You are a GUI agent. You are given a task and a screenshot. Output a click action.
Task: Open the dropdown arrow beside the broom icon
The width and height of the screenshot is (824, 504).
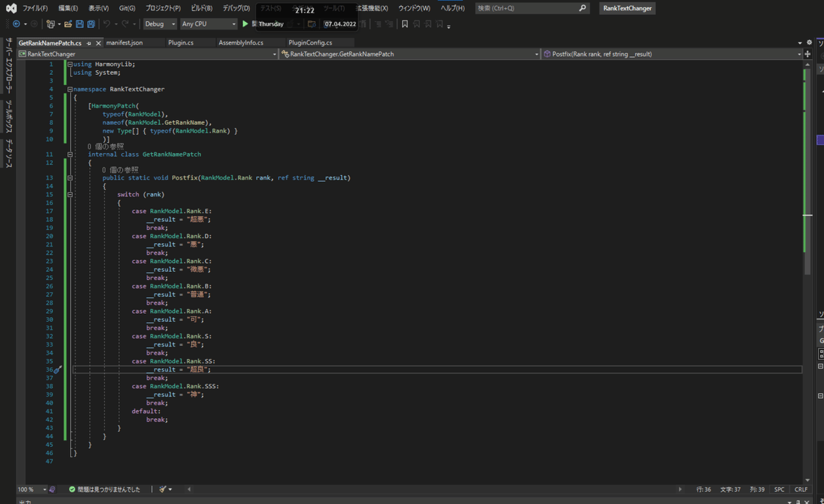[x=170, y=490]
